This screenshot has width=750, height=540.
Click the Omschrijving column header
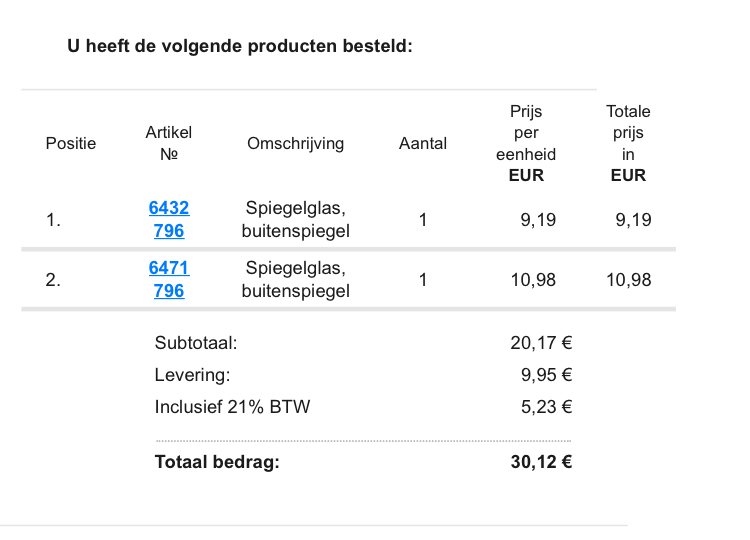click(x=296, y=143)
